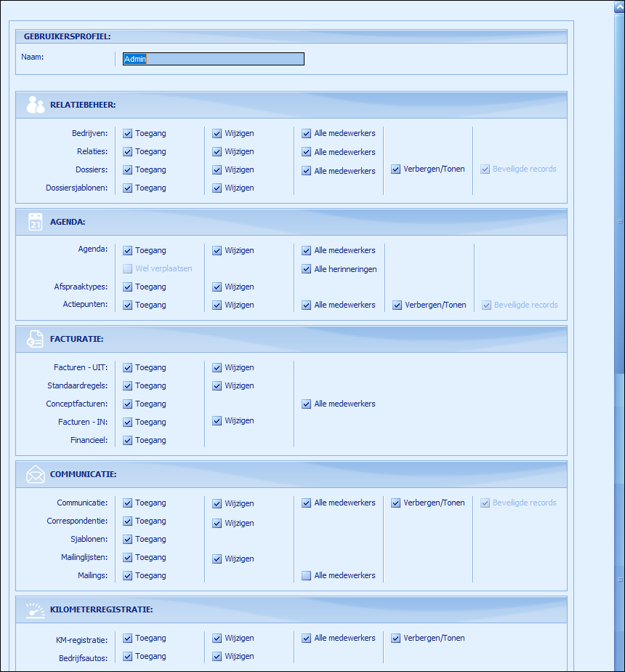Screen dimensions: 625x672
Task: Click the Naam input field
Action: [213, 60]
